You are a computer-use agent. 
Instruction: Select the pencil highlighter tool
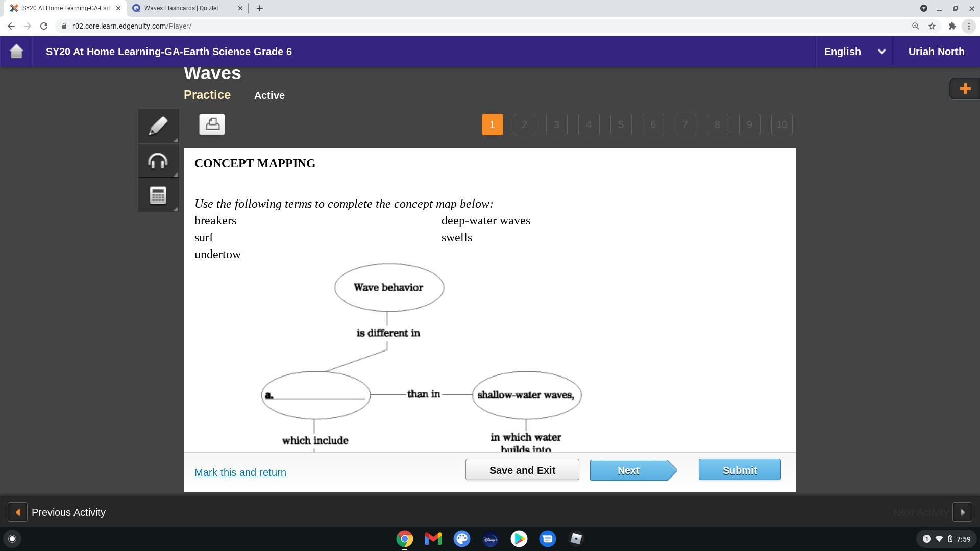[x=158, y=126]
